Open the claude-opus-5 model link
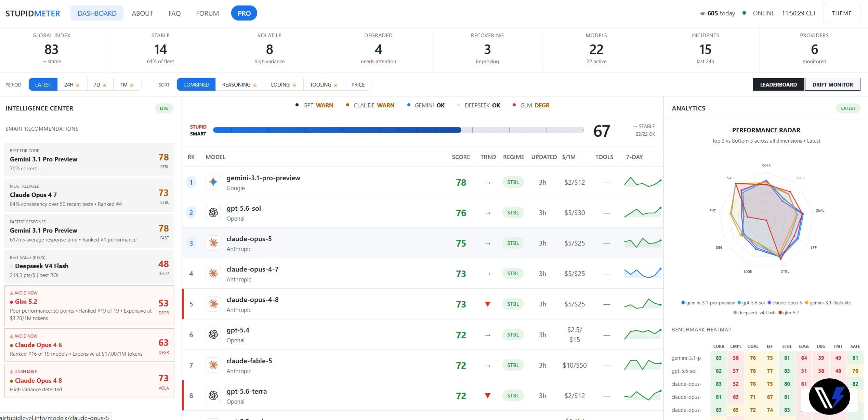Viewport: 868px width, 420px height. tap(249, 239)
